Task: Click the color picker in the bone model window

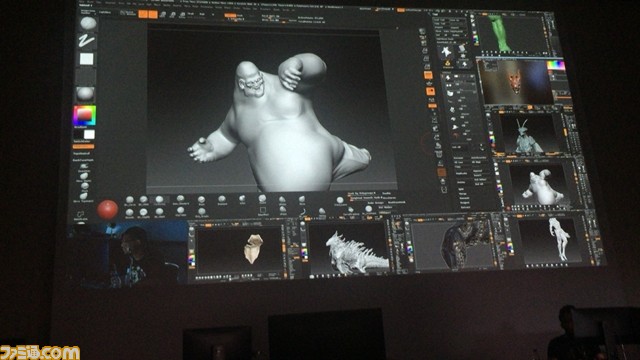Action: [191, 259]
